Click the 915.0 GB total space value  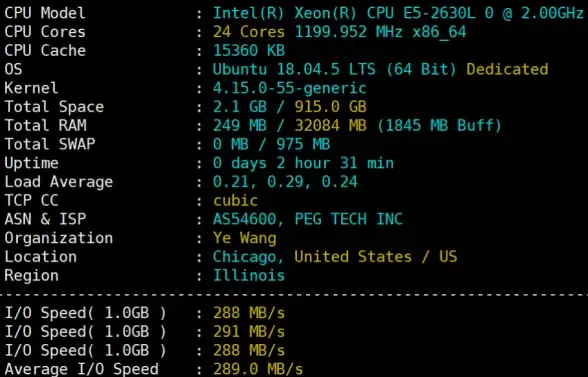tap(330, 107)
